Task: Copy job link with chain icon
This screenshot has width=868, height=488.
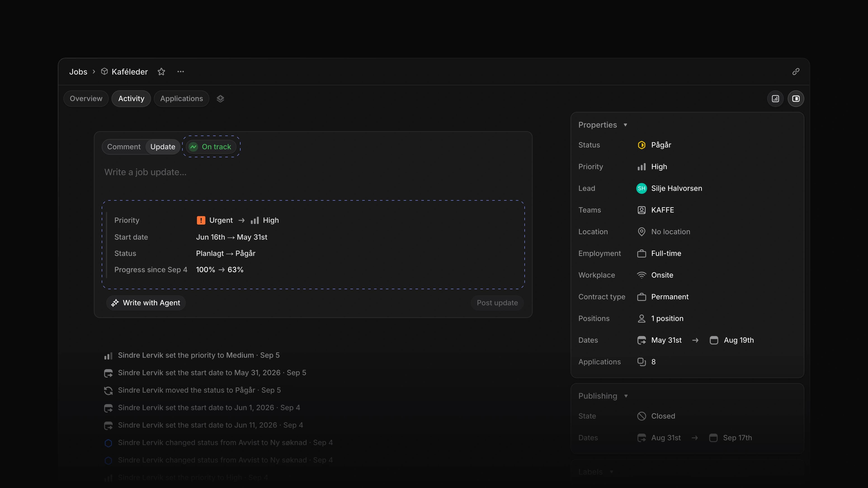Action: tap(796, 72)
